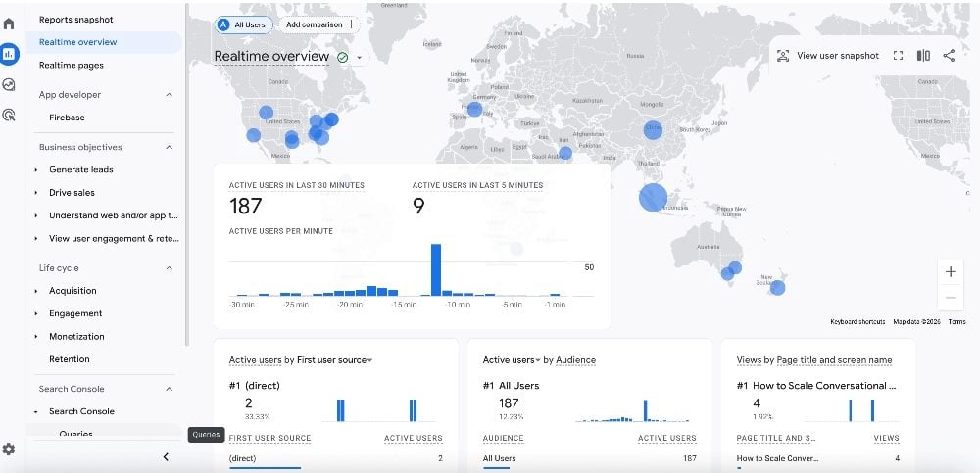This screenshot has width=980, height=473.
Task: Collapse the sidebar navigation panel
Action: tap(166, 456)
